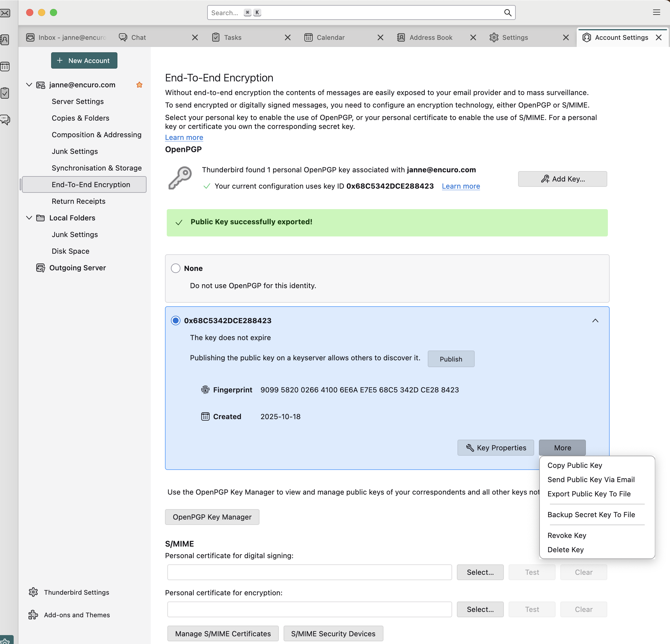
Task: Open the OpenPGP Key Manager
Action: (212, 517)
